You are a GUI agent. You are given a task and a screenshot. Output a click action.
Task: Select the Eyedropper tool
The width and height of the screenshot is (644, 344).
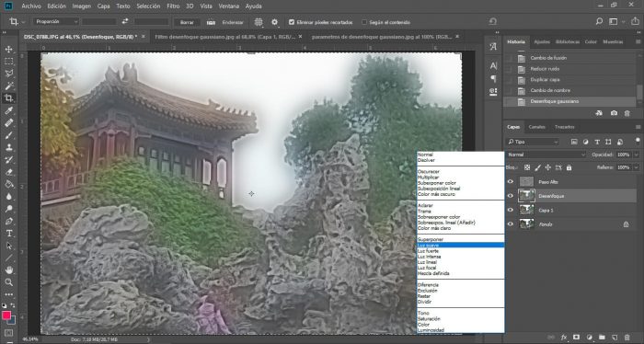8,110
